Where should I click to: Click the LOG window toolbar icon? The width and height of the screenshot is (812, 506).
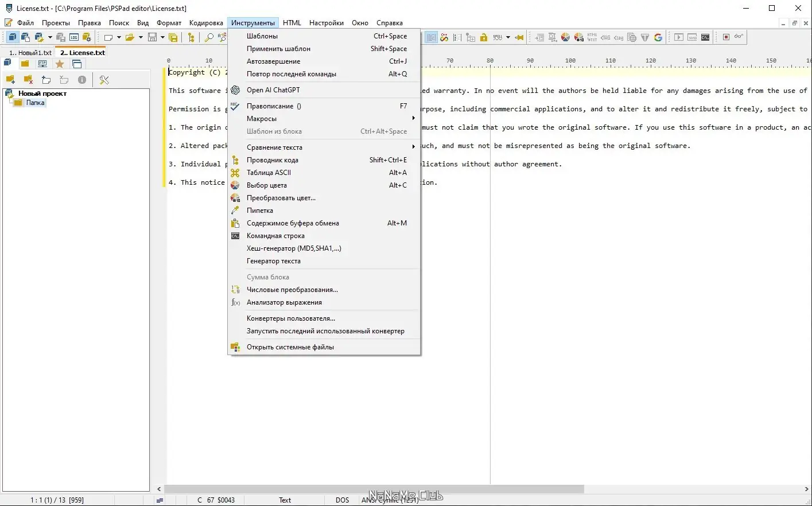[74, 37]
